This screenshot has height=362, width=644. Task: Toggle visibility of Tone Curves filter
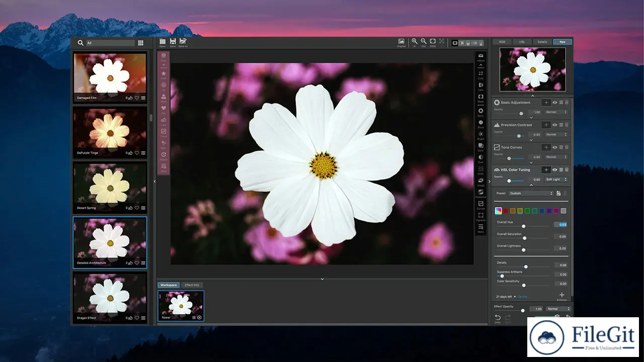555,147
